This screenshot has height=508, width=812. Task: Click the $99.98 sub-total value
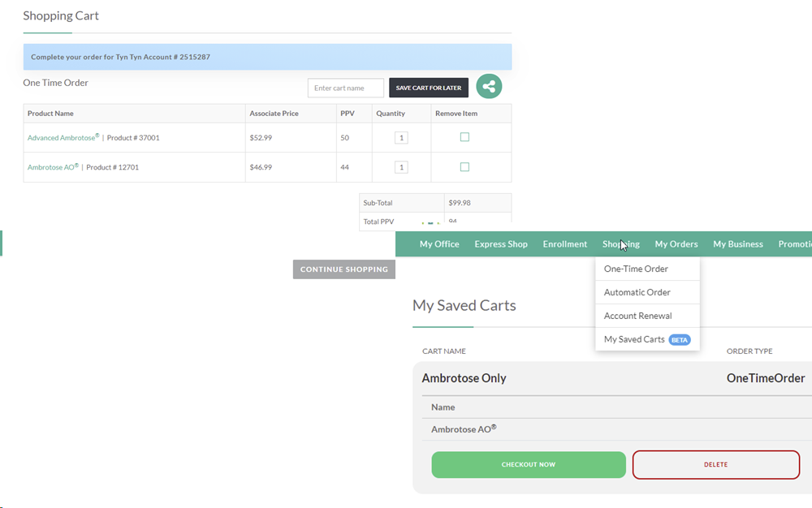pos(460,203)
